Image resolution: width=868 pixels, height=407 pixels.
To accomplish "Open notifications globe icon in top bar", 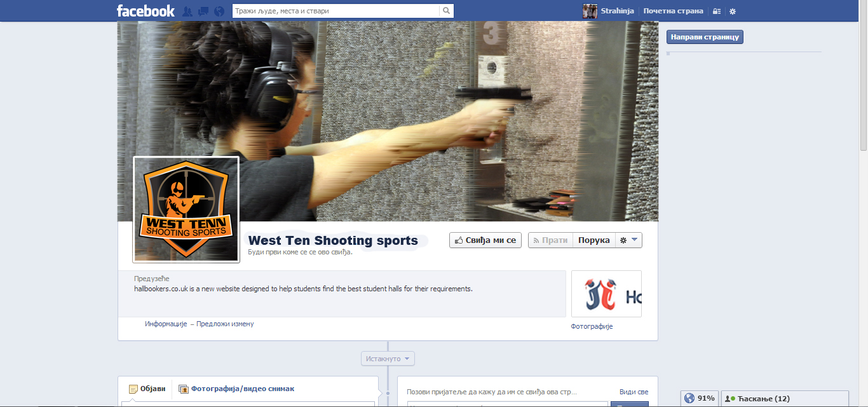I will click(219, 11).
